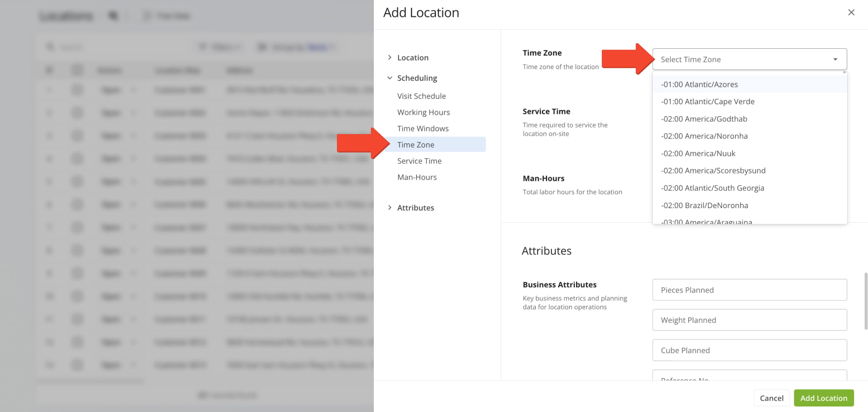The image size is (868, 412).
Task: Close the Add Location panel
Action: [851, 12]
